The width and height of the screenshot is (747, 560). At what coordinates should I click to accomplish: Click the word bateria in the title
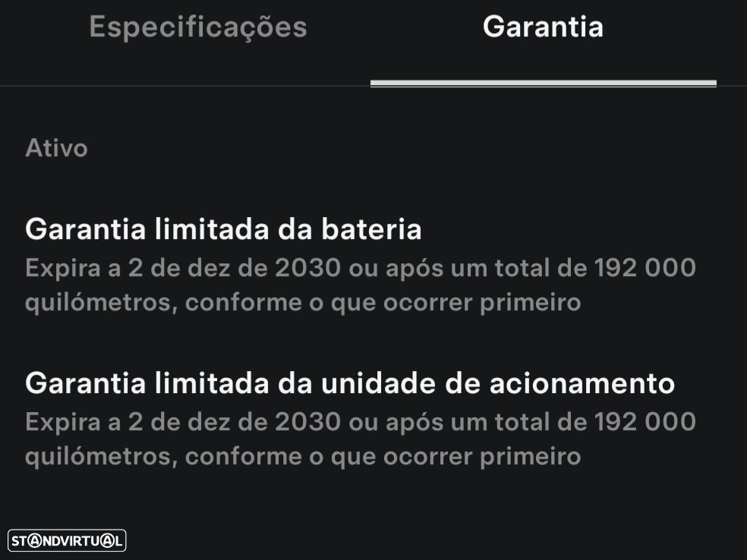click(x=374, y=229)
